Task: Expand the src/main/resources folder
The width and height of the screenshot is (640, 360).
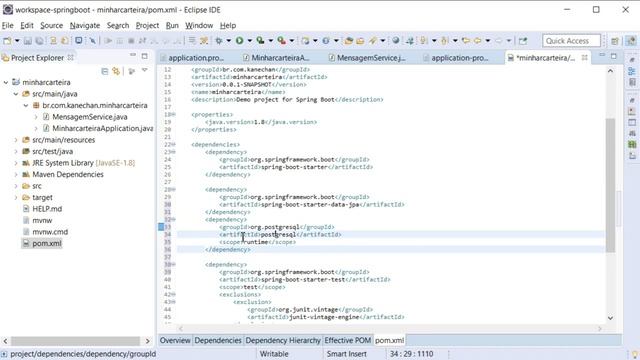Action: tap(16, 140)
